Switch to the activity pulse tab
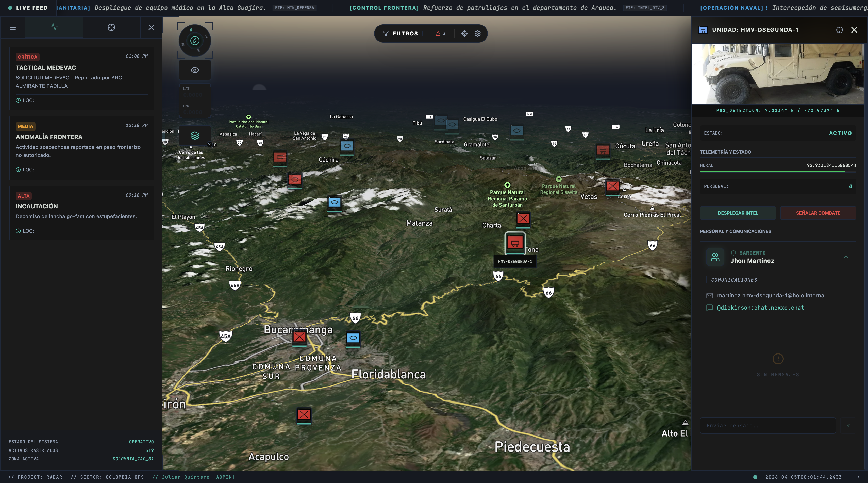This screenshot has width=868, height=483. click(54, 27)
